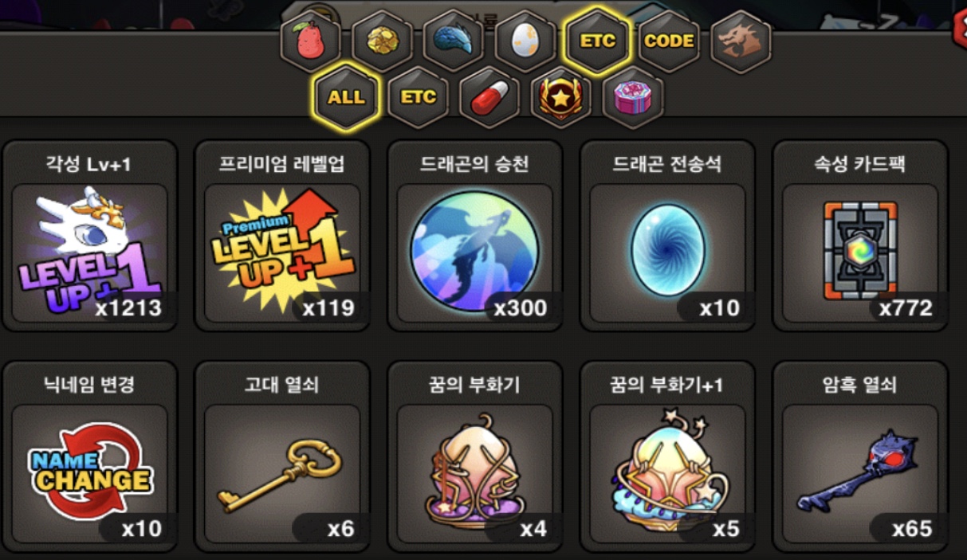Select the 고대 열쇠 golden key

[282, 456]
